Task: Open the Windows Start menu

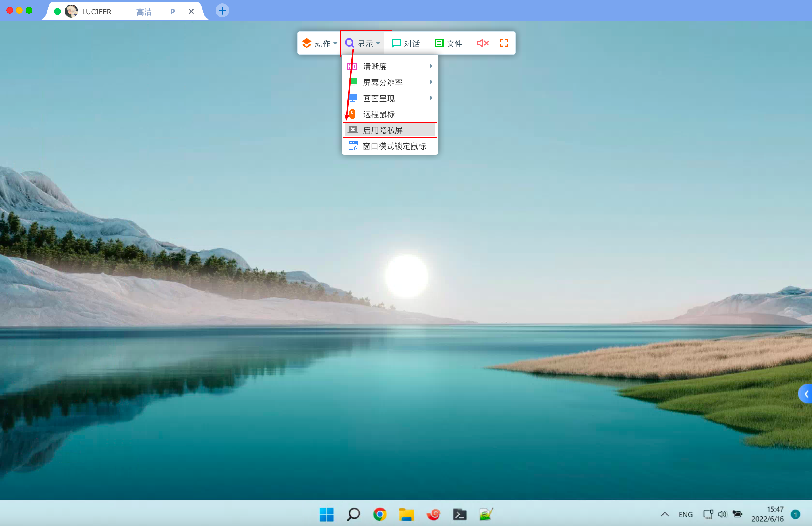Action: (326, 514)
